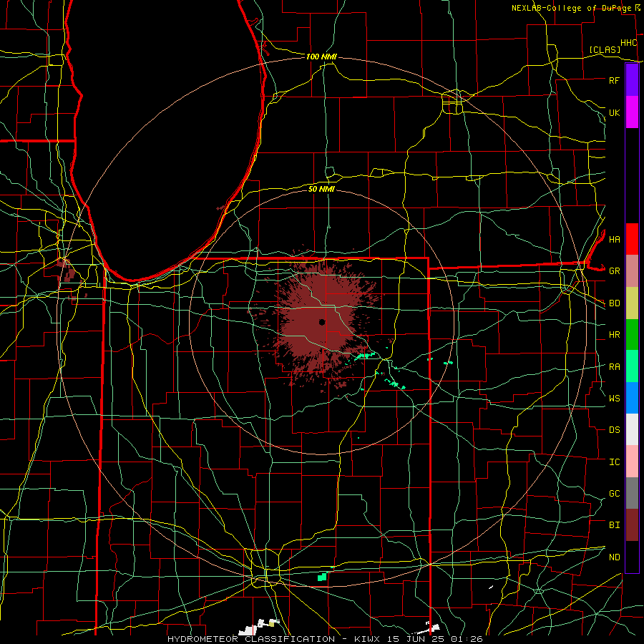Choose the blue WS legend swatch
The height and width of the screenshot is (644, 644).
pyautogui.click(x=632, y=398)
